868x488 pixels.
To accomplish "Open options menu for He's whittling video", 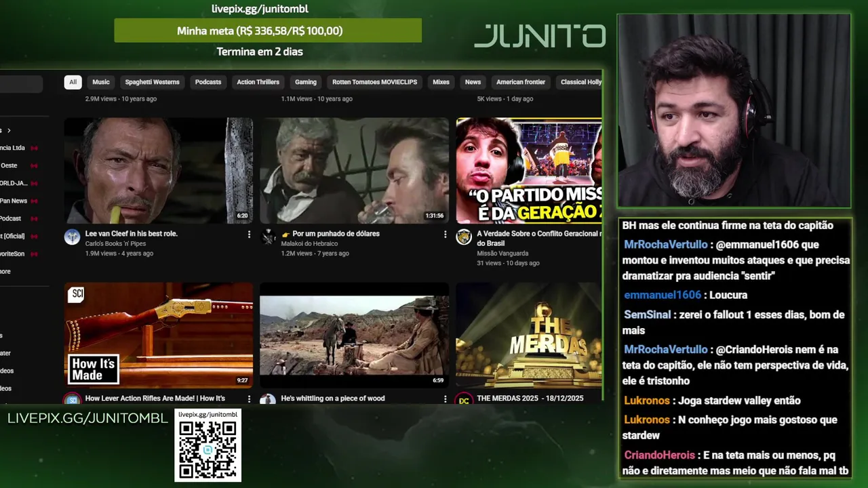I will [x=445, y=399].
